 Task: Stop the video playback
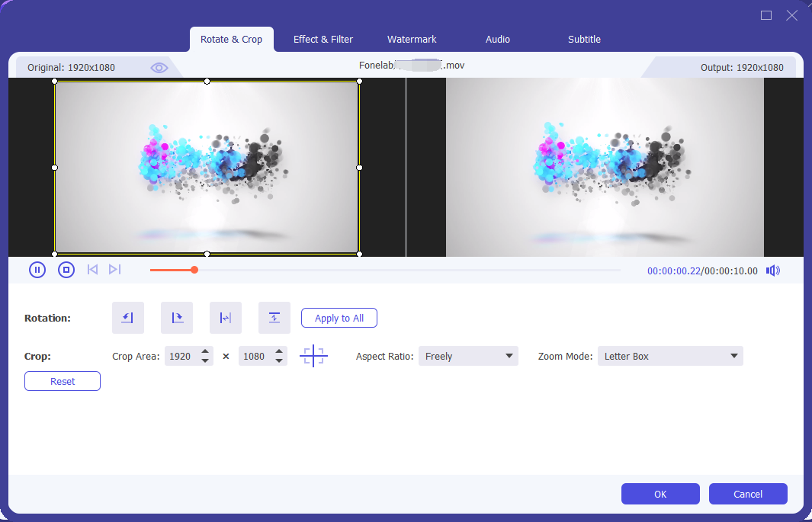click(x=66, y=269)
